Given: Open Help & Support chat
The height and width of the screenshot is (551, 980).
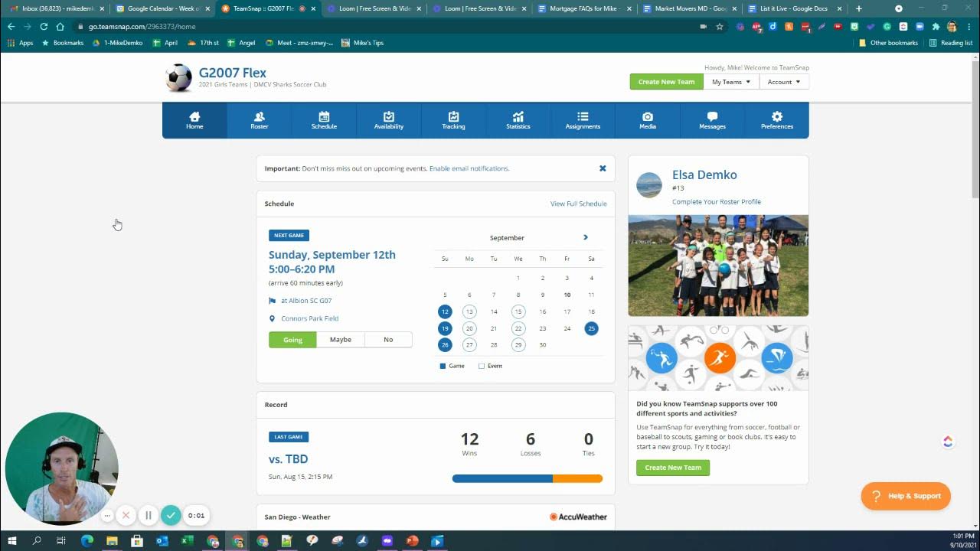Looking at the screenshot, I should 906,496.
